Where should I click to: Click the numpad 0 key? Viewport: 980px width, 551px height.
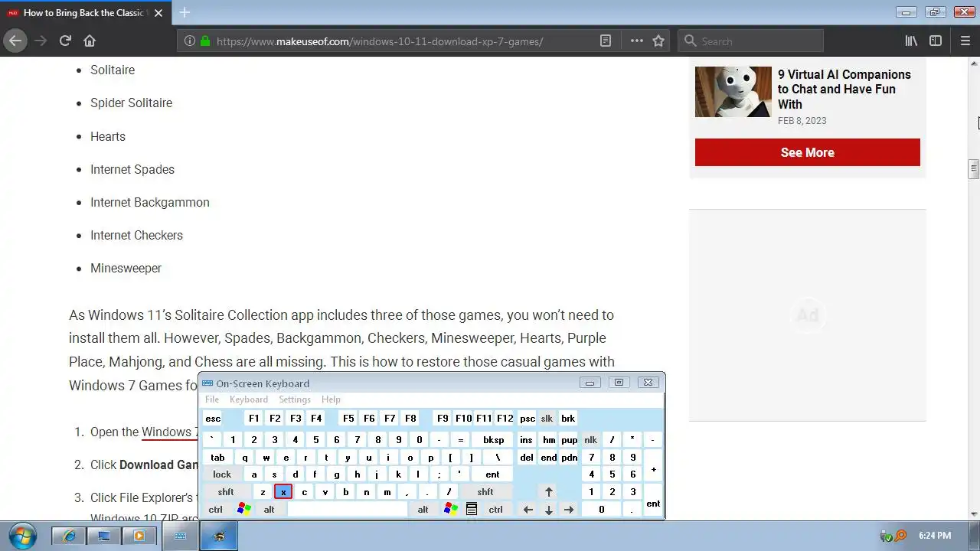[601, 510]
